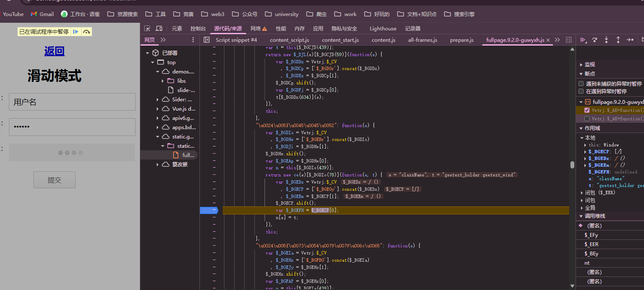This screenshot has height=290, width=644.
Task: Expand the apps.bd... domain node
Action: pos(158,127)
